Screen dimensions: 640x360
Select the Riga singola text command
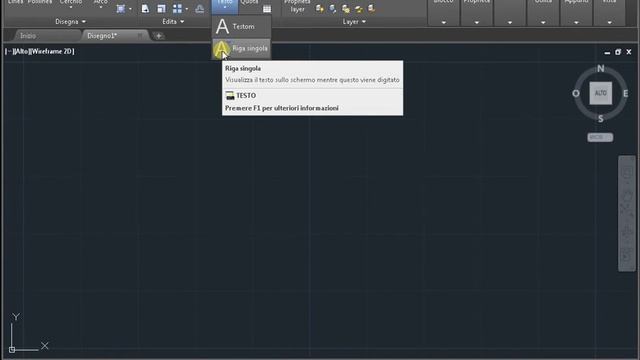pos(242,49)
